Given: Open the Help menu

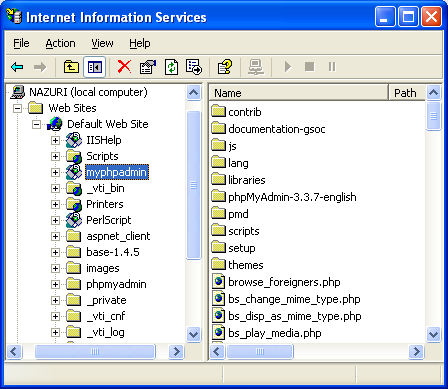Looking at the screenshot, I should (140, 43).
